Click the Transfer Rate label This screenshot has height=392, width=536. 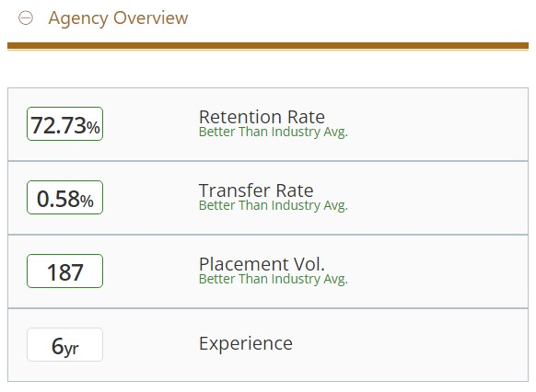(256, 190)
